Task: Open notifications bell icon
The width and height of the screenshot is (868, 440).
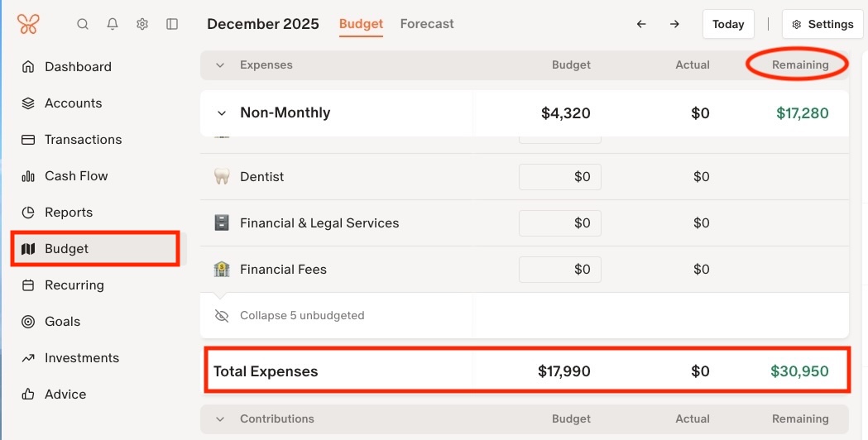Action: pos(113,24)
